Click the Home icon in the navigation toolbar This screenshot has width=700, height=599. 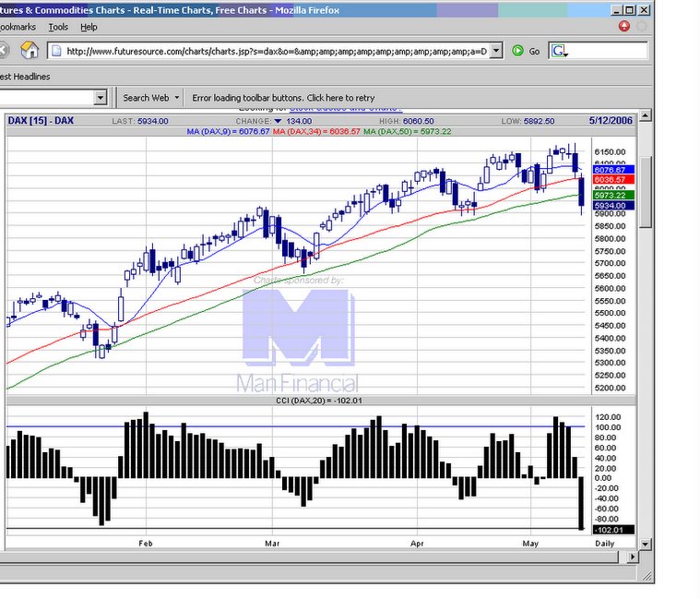click(30, 51)
